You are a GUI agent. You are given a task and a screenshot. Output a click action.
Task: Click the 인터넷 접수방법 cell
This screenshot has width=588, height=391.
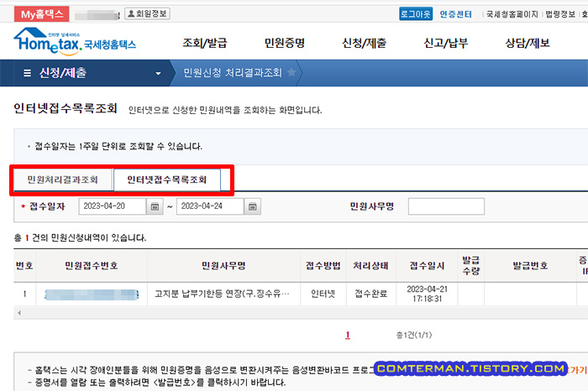pyautogui.click(x=323, y=294)
